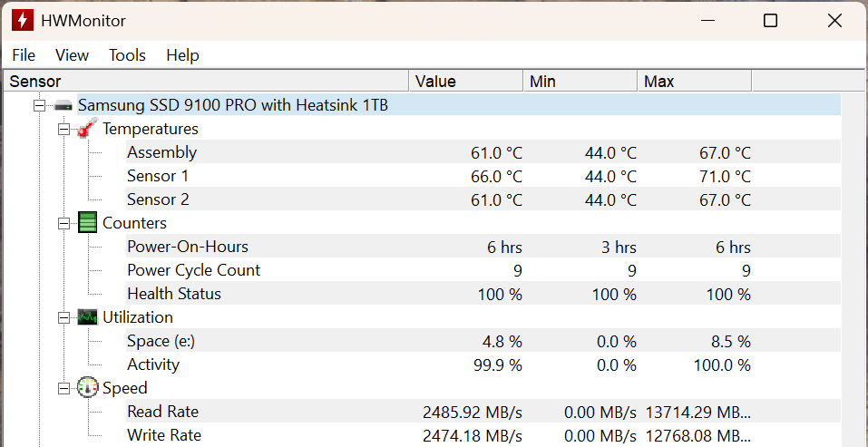Collapse the Temperatures group
The image size is (868, 447).
tap(64, 129)
